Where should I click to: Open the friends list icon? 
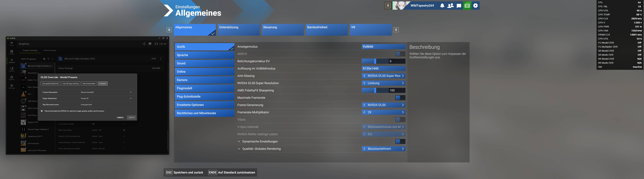[450, 6]
